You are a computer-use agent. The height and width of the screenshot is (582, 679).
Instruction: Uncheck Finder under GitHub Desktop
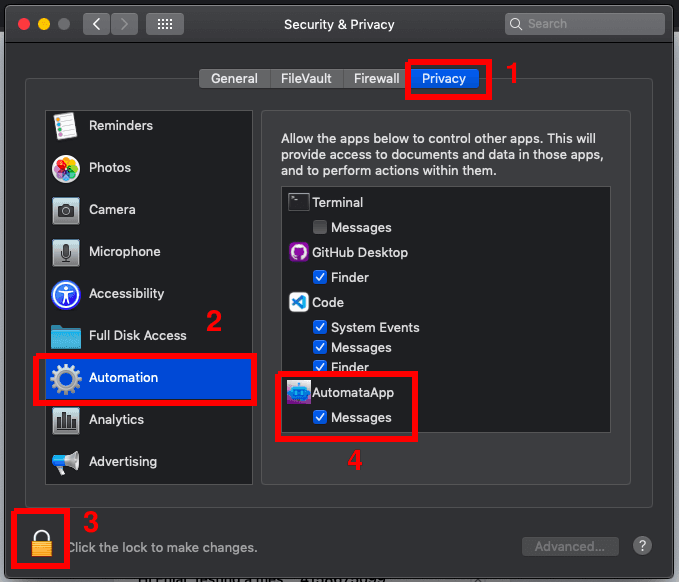(x=320, y=277)
